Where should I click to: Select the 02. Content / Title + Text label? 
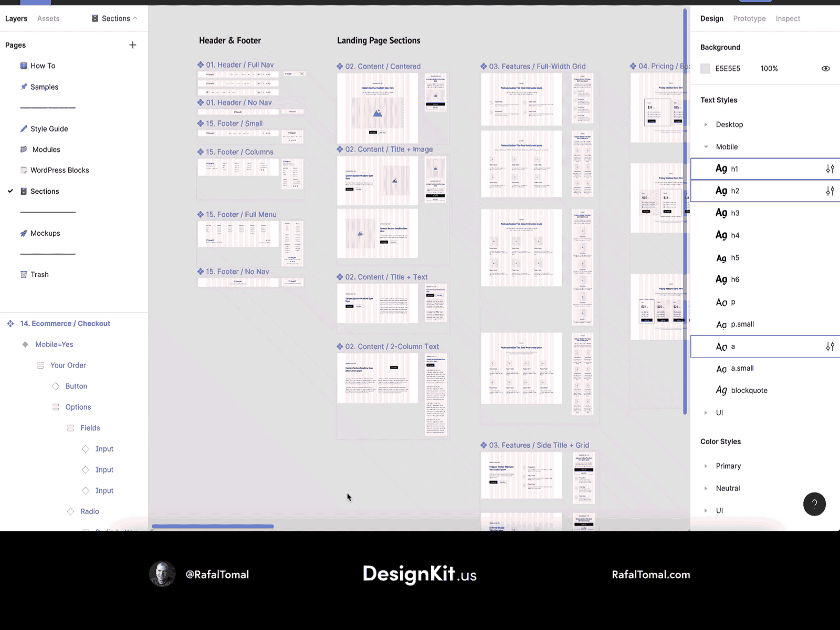[x=386, y=277]
